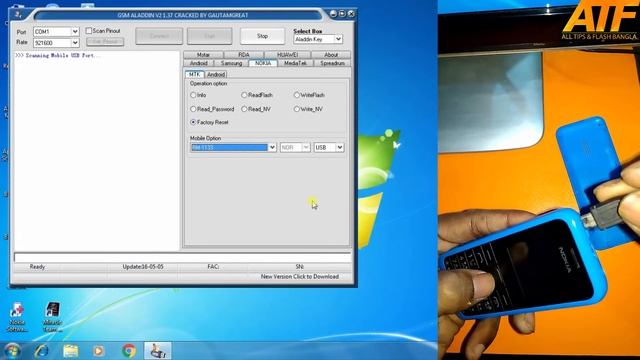Screen dimensions: 640x360
Task: Open the Rate 921600 dropdown
Action: pyautogui.click(x=56, y=42)
